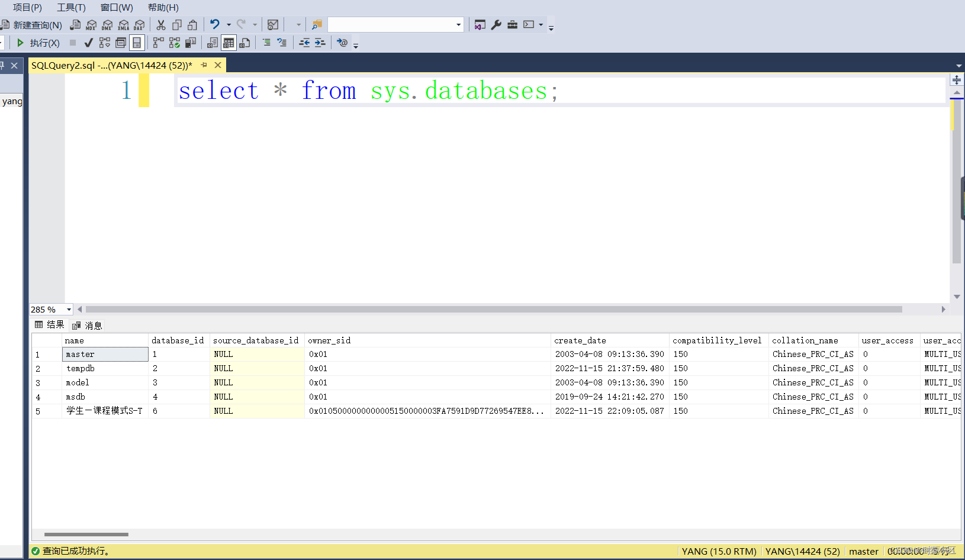Display Estimated Execution Plan icon

[x=105, y=43]
